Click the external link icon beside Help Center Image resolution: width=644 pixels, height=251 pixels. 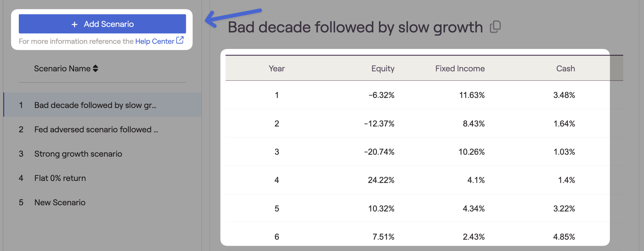coord(180,40)
